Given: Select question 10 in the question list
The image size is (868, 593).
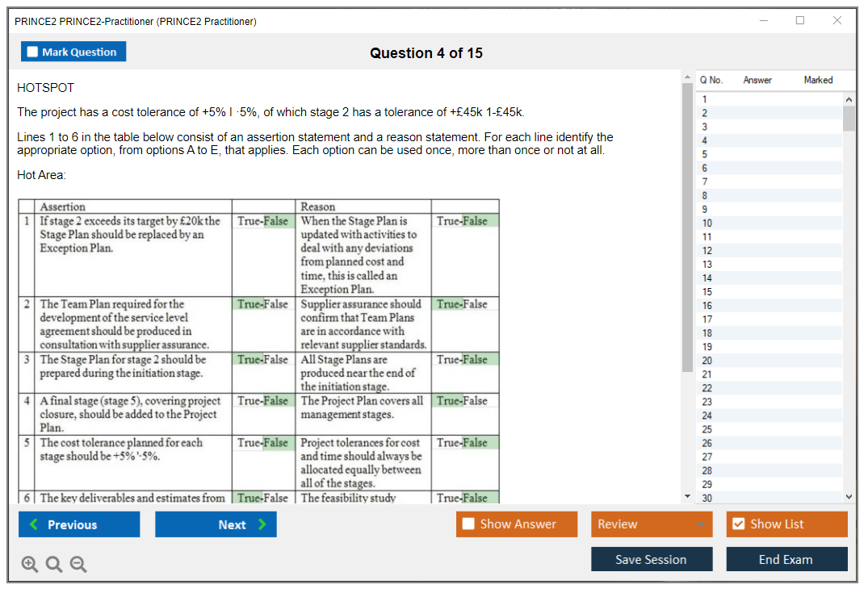Looking at the screenshot, I should coord(707,223).
